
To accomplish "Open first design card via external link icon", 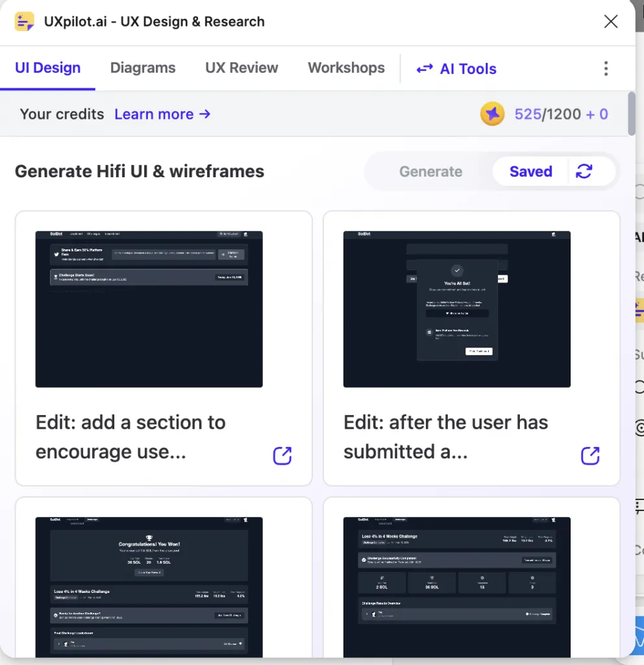I will (x=282, y=455).
